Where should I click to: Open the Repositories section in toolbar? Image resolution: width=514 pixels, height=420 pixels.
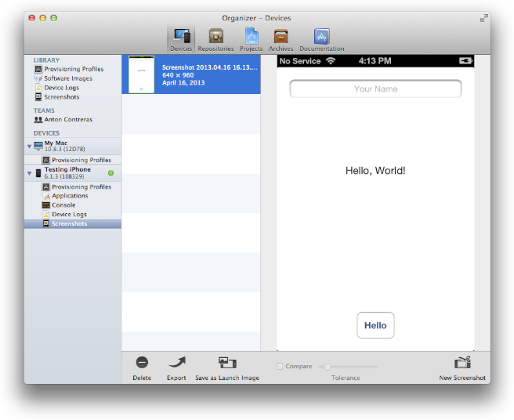215,38
